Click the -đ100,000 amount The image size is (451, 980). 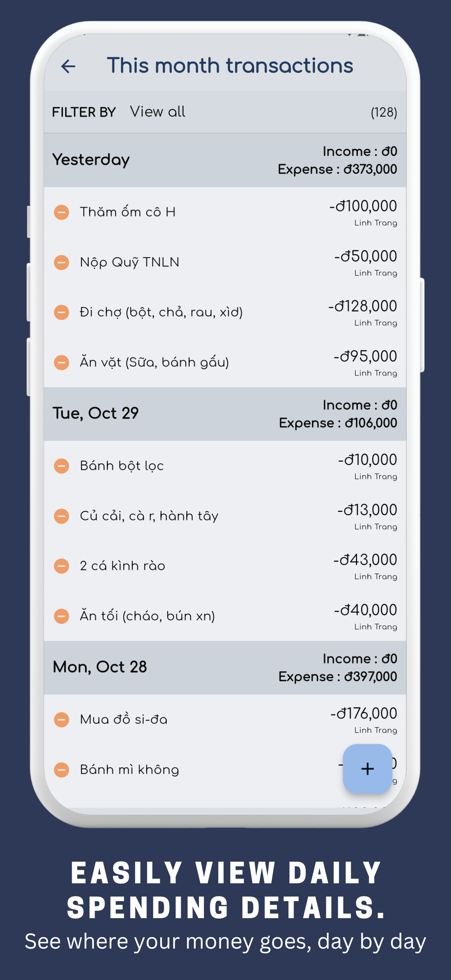click(363, 206)
